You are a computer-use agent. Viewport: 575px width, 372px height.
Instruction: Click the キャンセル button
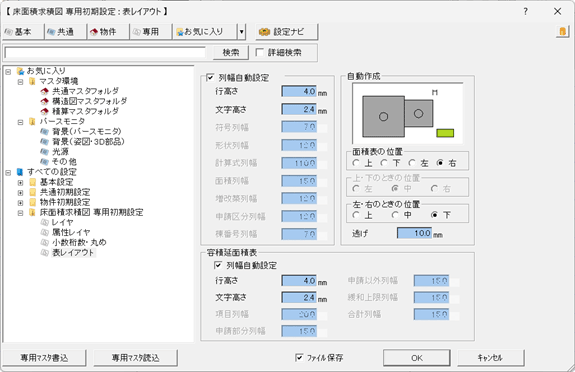pos(490,358)
